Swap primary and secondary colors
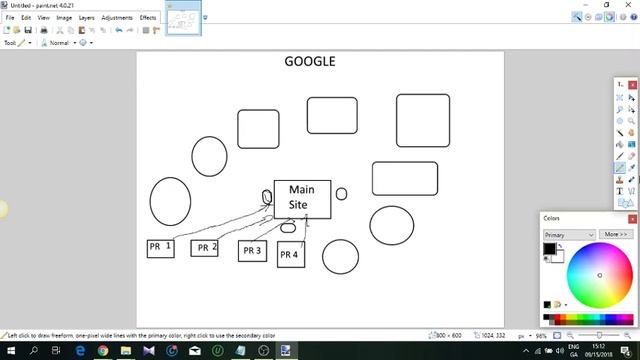 click(x=560, y=246)
